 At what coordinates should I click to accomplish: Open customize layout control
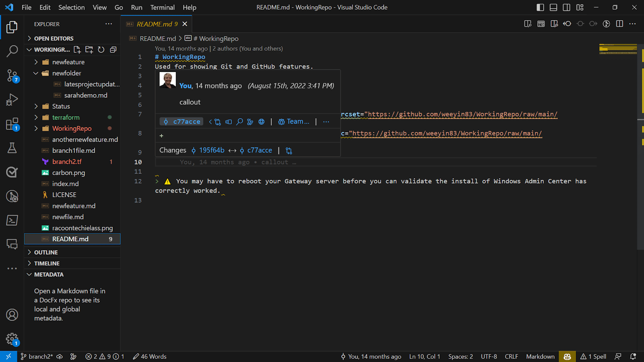[x=580, y=7]
